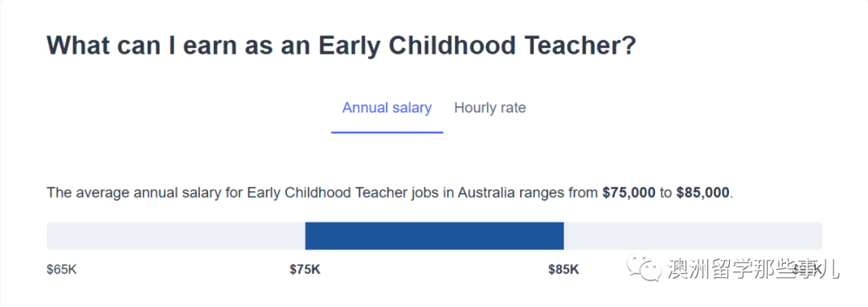
Task: Click the grey bar section left of blue range
Action: [176, 235]
